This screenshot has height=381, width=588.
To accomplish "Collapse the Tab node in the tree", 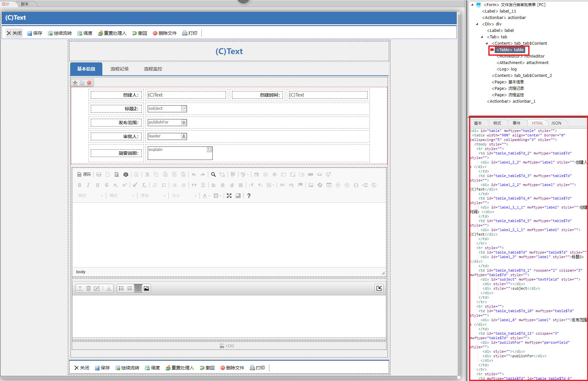I will pyautogui.click(x=482, y=37).
